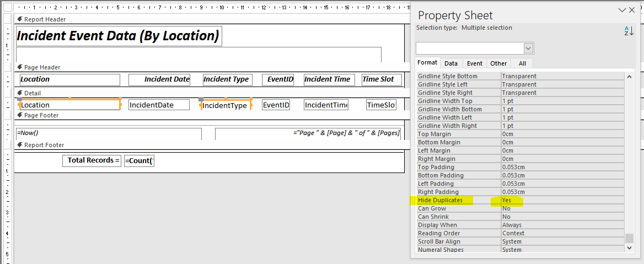This screenshot has width=644, height=264.
Task: Click the Can Shrink property value
Action: click(563, 217)
